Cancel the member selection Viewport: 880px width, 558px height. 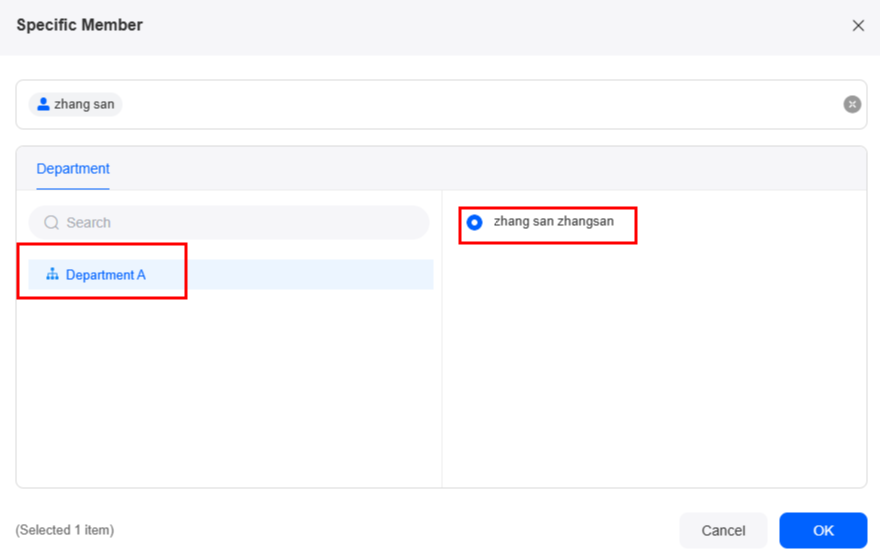pos(723,530)
